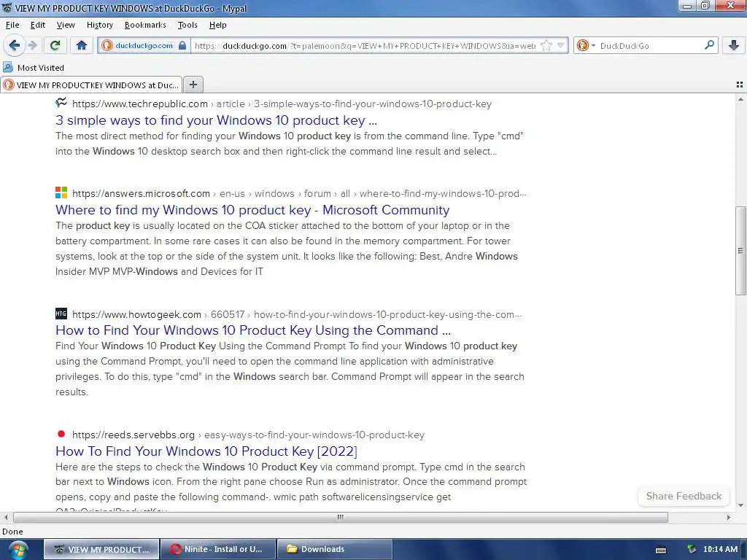Open a new tab with plus button
The image size is (747, 560).
pyautogui.click(x=193, y=85)
